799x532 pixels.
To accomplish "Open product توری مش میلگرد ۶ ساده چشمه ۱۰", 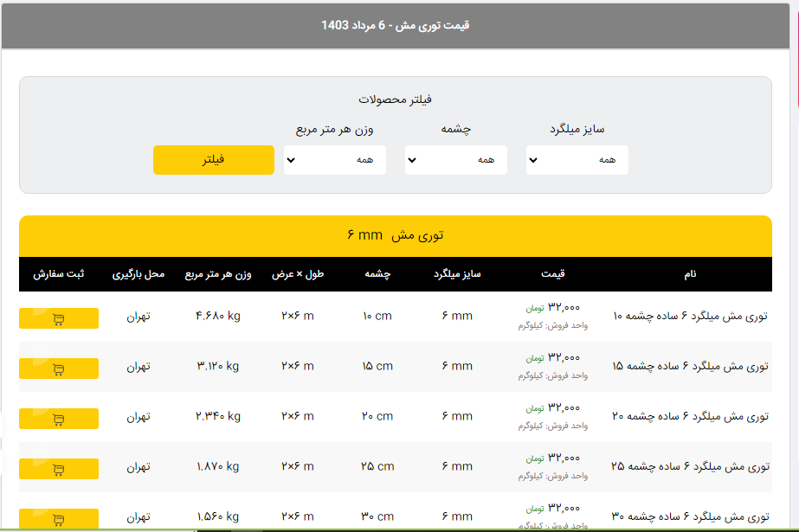I will pyautogui.click(x=690, y=316).
